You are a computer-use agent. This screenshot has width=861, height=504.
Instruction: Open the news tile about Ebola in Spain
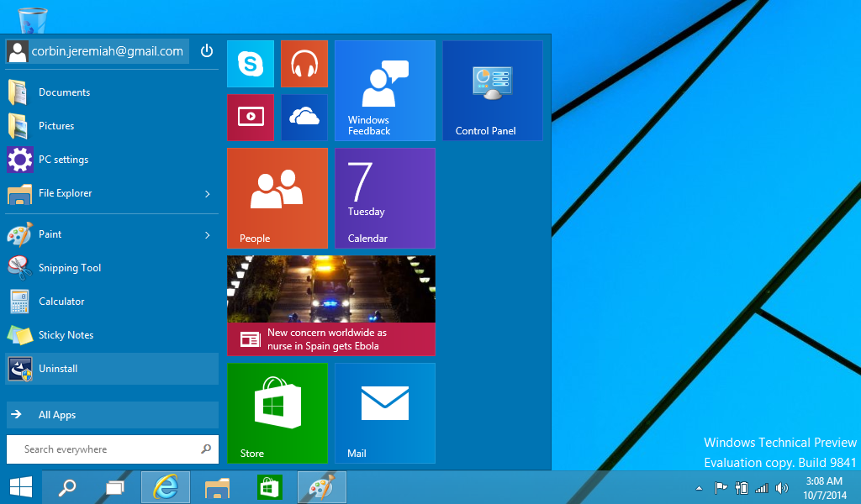coord(331,306)
